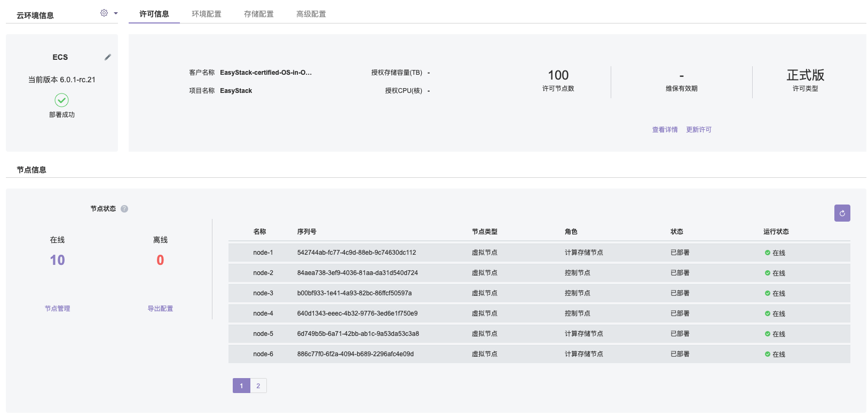Click the green online status icon for node-3
The image size is (868, 416).
pos(767,293)
